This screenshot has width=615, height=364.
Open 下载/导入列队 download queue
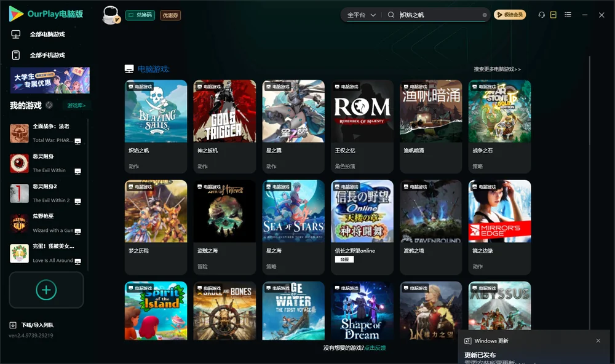(x=38, y=325)
